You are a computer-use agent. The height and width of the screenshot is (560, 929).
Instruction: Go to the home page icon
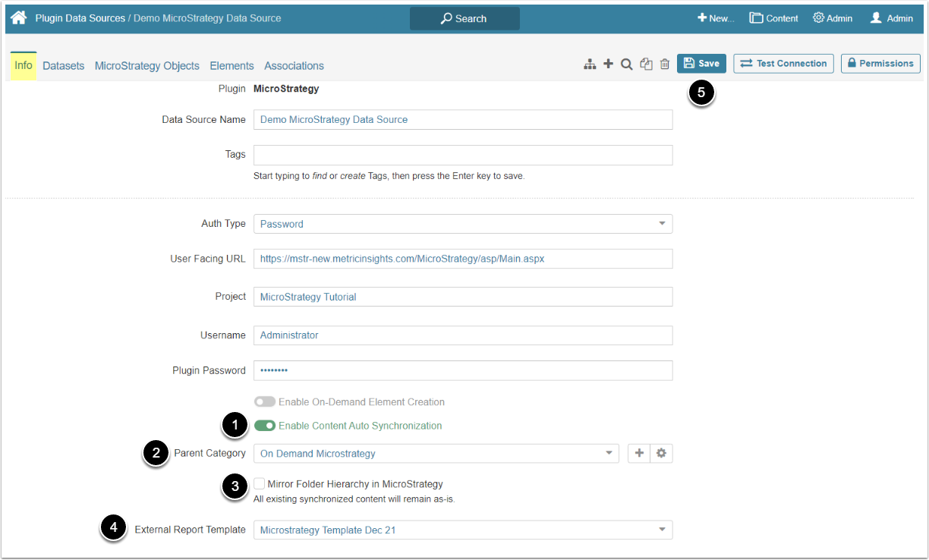(18, 17)
